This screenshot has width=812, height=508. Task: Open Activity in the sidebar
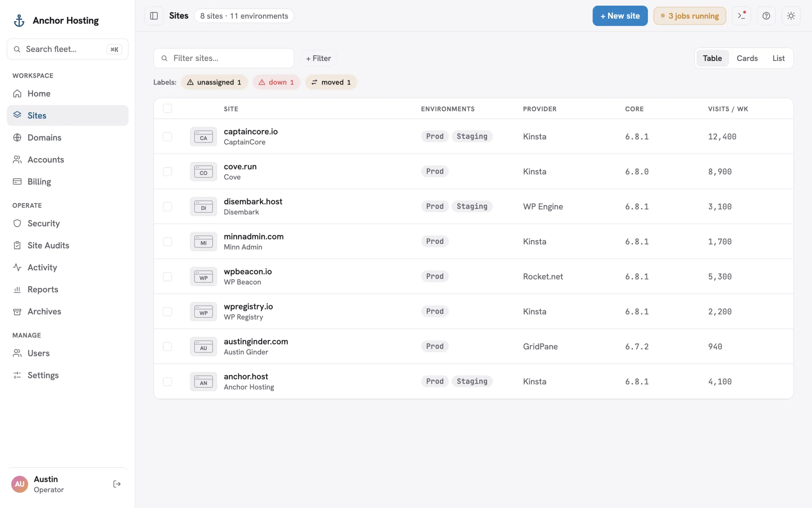67,267
